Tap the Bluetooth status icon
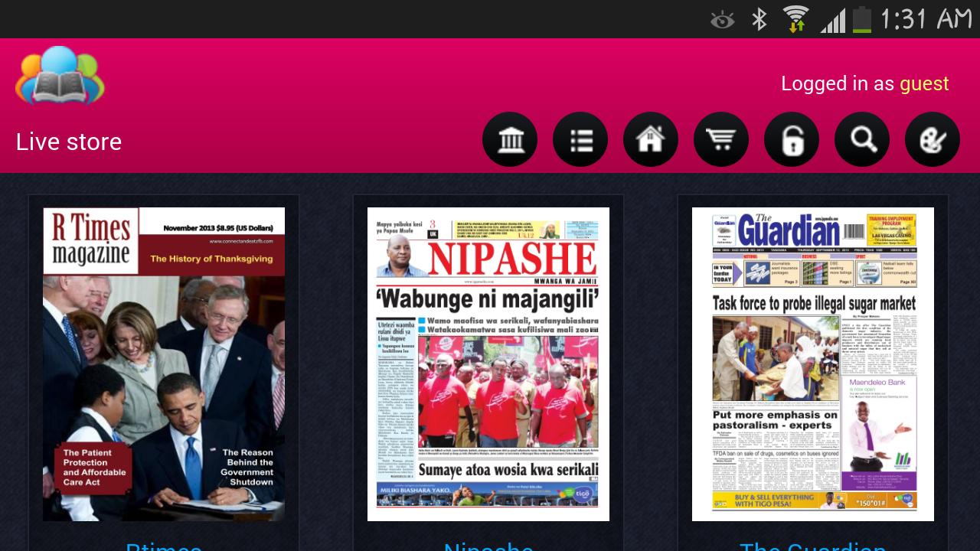Viewport: 980px width, 551px height. [759, 19]
